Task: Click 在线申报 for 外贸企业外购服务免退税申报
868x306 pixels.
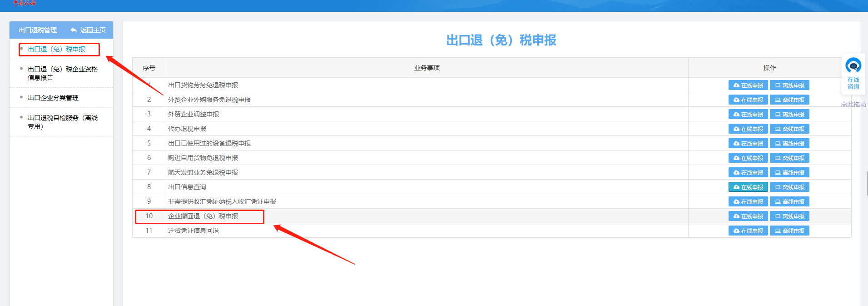Action: click(x=748, y=100)
